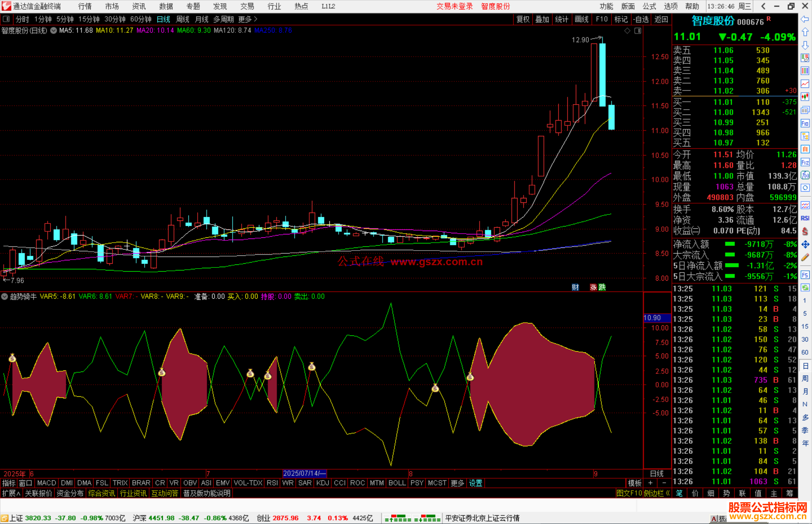Click the circle icon in right sidebar
The image size is (812, 524).
[x=805, y=188]
